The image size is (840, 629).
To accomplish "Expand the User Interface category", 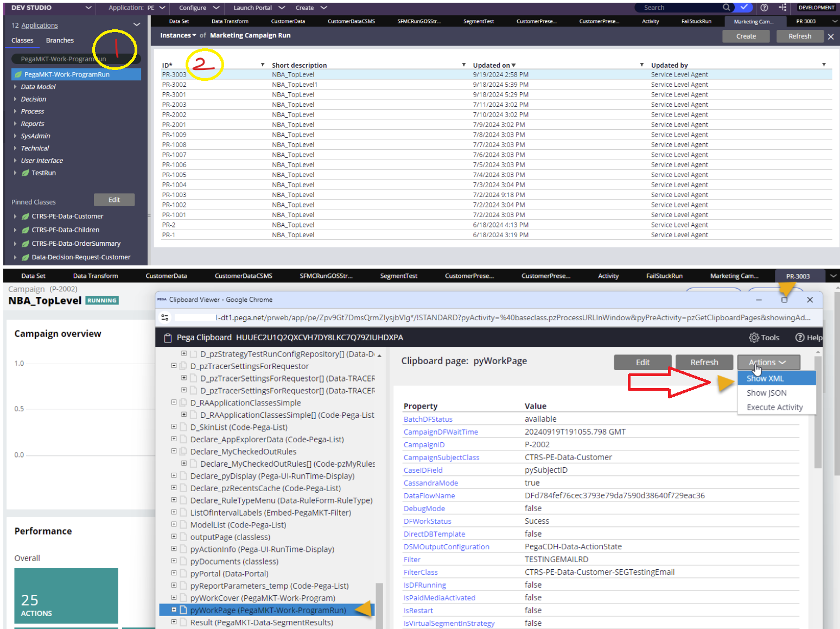I will [x=15, y=161].
